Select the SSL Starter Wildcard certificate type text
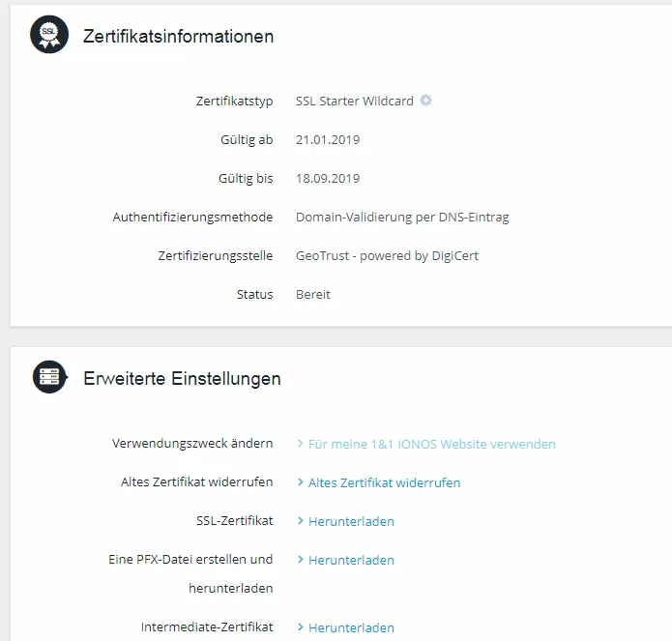The image size is (672, 641). (x=355, y=102)
